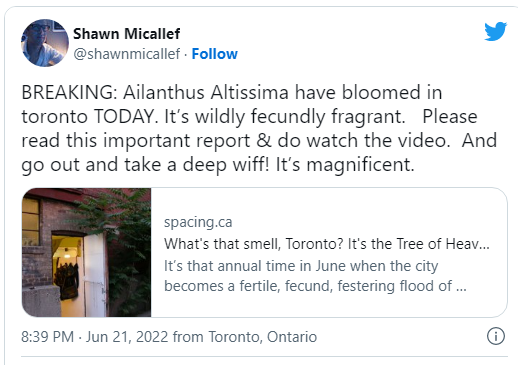Open the "What's that smell, Toronto?" headline
This screenshot has width=518, height=365.
326,244
